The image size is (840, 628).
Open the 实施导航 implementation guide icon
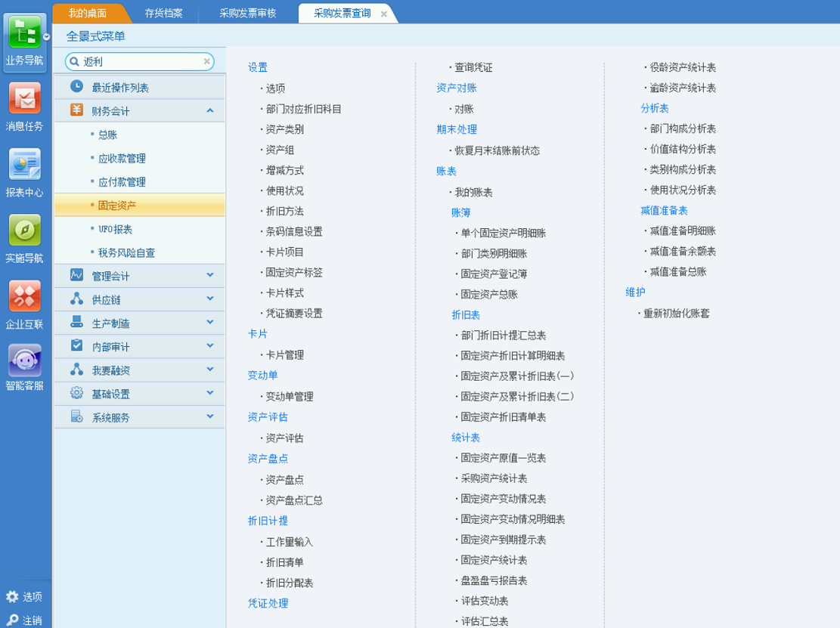point(24,230)
